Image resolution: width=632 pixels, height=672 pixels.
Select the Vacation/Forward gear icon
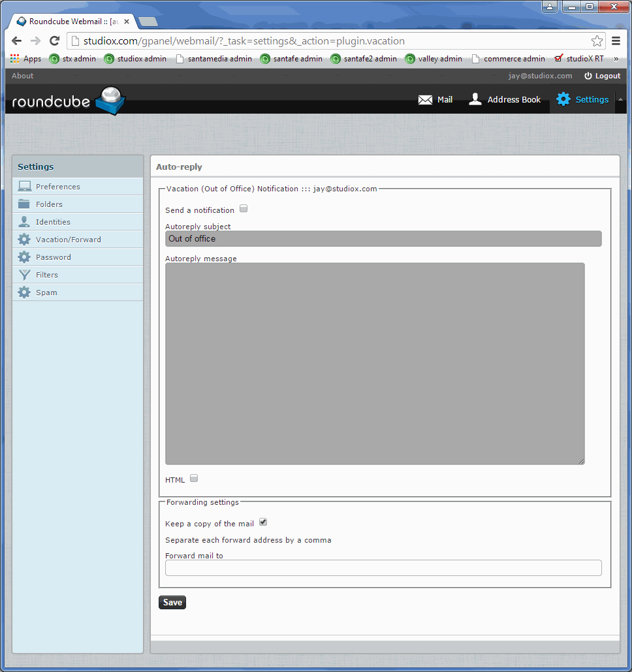pyautogui.click(x=25, y=239)
